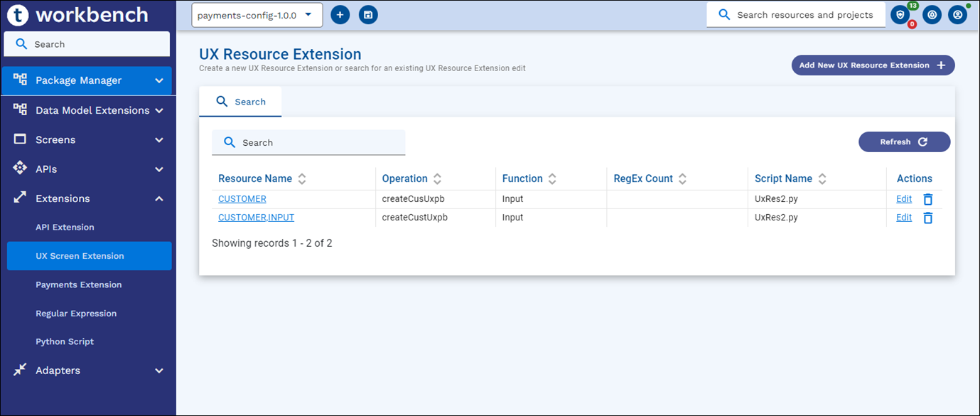Open the shield notifications icon with badge

tap(901, 15)
